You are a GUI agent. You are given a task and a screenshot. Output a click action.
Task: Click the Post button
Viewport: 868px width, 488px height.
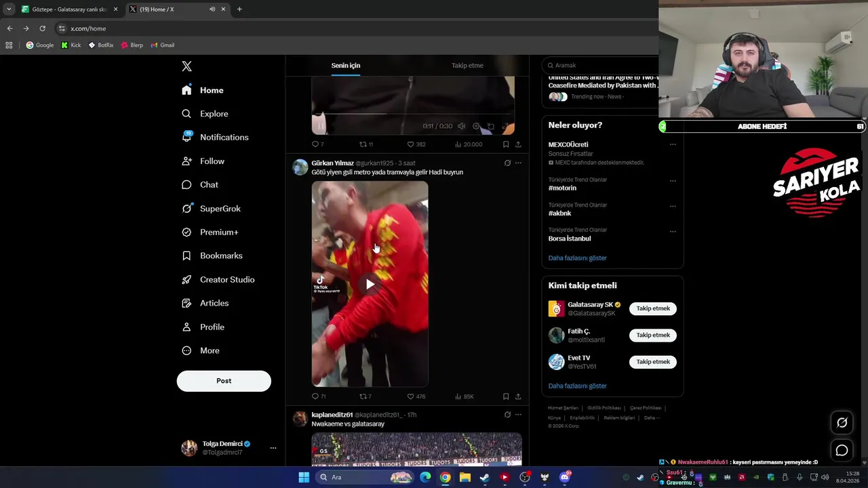(x=224, y=381)
